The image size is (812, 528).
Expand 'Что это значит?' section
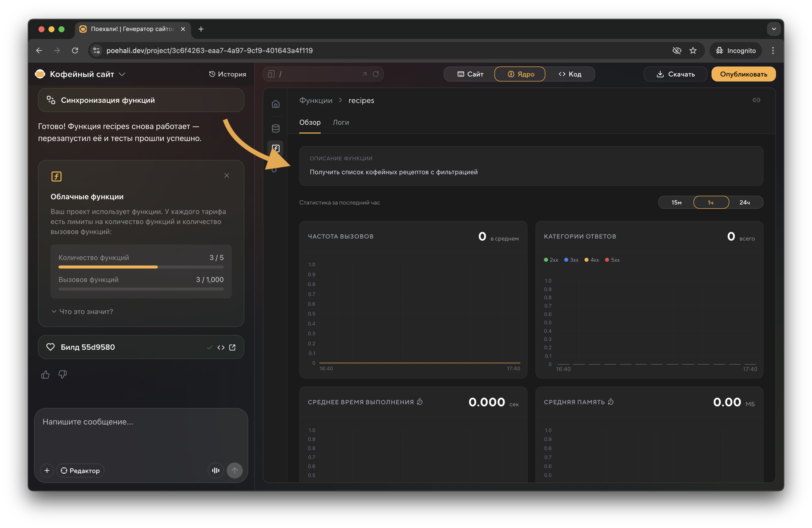click(x=82, y=311)
